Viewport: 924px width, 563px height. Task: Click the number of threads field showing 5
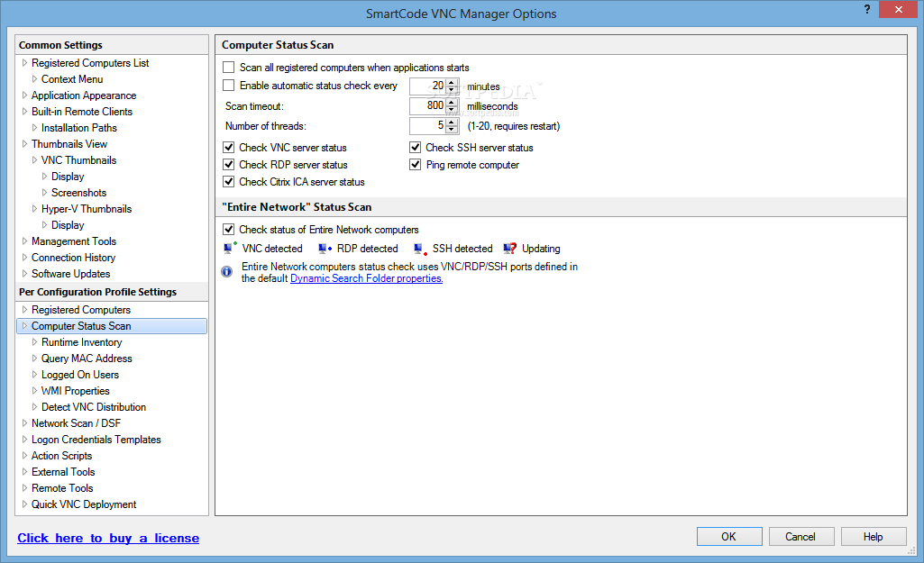428,125
